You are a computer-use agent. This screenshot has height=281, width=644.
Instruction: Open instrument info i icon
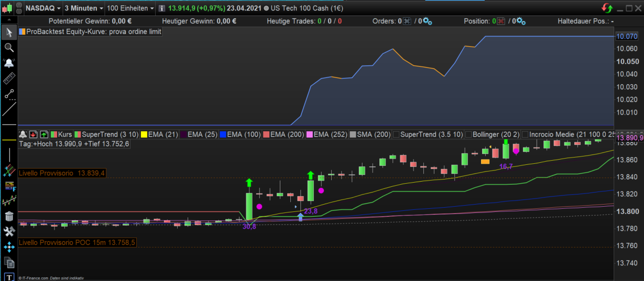click(162, 8)
